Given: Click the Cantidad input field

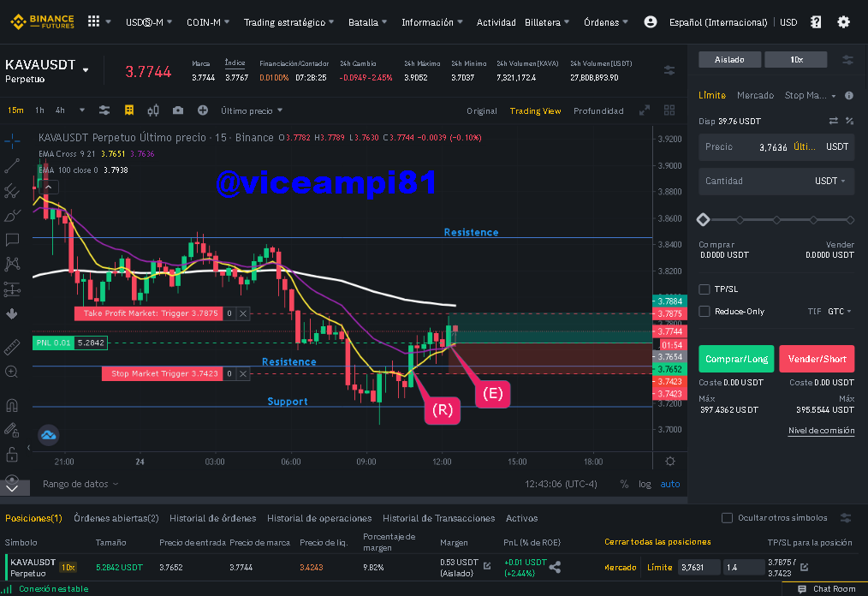Looking at the screenshot, I should tap(776, 182).
